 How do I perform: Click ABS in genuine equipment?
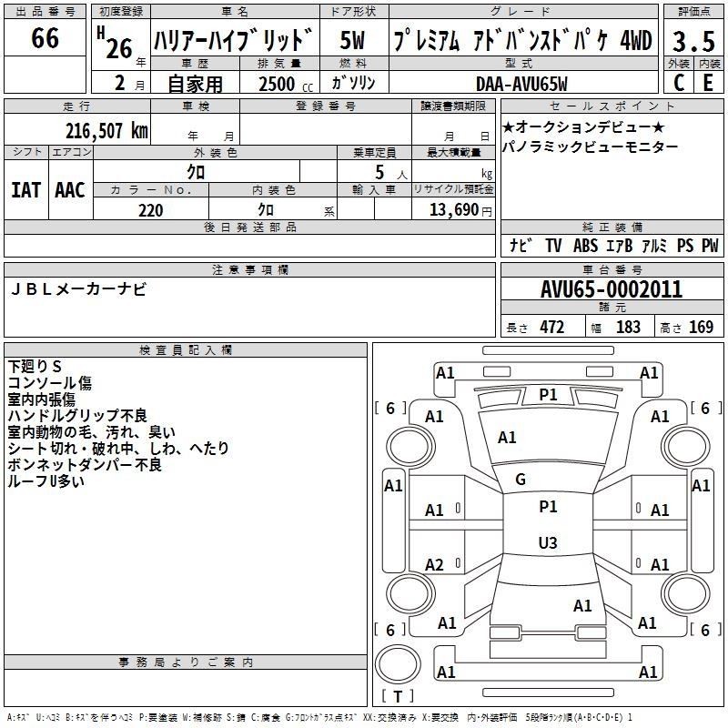click(585, 245)
